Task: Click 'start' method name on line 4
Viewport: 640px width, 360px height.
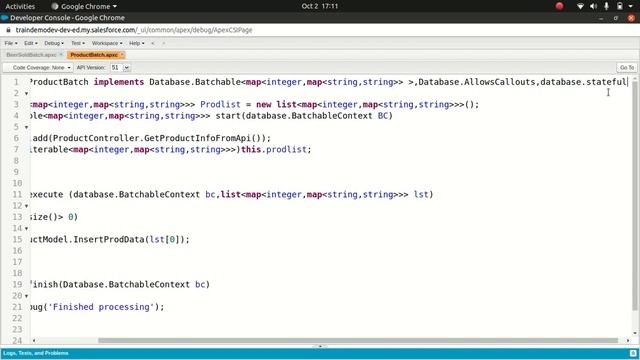Action: coord(228,116)
